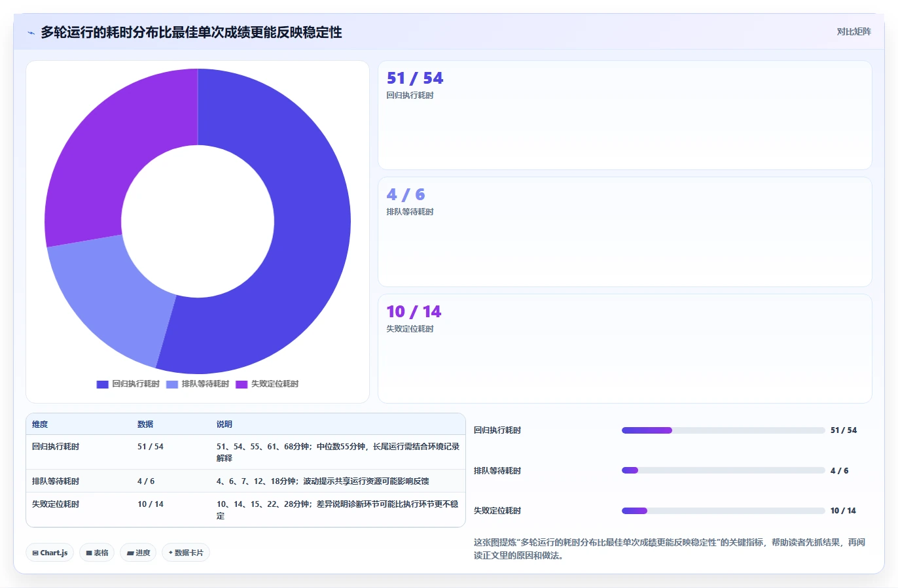Click the summary paragraph starting with 这张图提炼
The width and height of the screenshot is (898, 588).
[x=670, y=549]
